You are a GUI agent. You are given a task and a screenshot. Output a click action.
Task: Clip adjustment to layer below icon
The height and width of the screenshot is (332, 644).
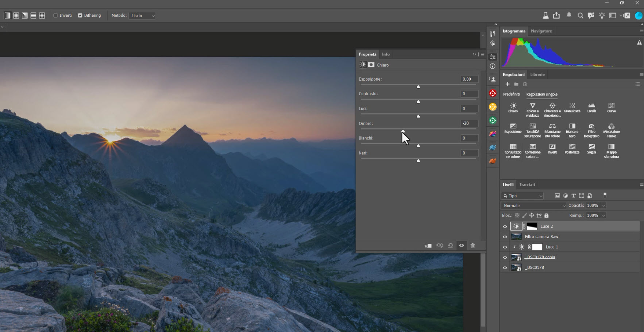tap(428, 246)
